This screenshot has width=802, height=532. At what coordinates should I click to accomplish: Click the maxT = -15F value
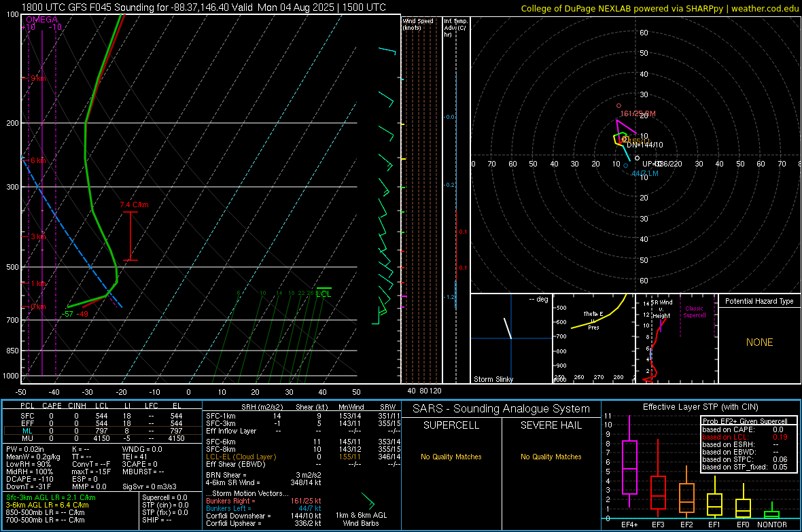coord(91,472)
